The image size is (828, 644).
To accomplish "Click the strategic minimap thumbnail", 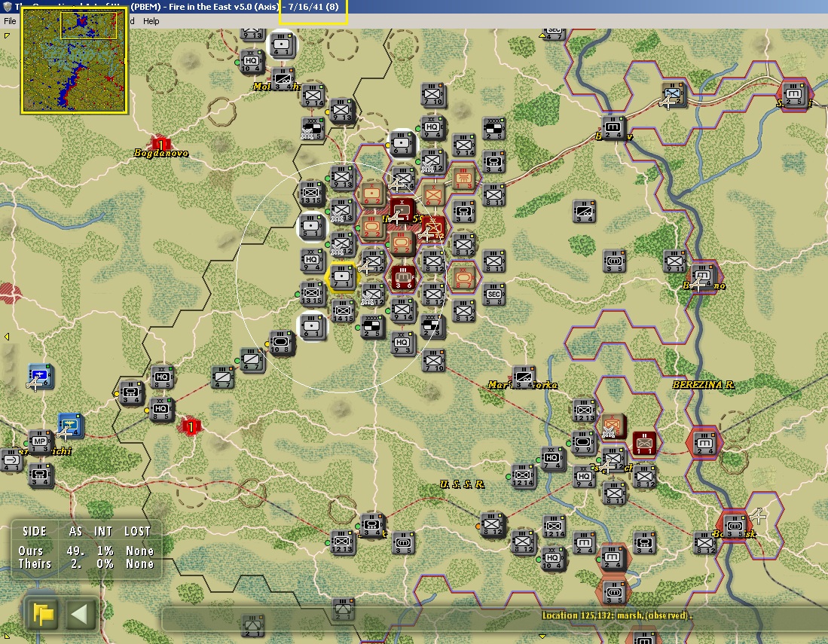I will (74, 60).
